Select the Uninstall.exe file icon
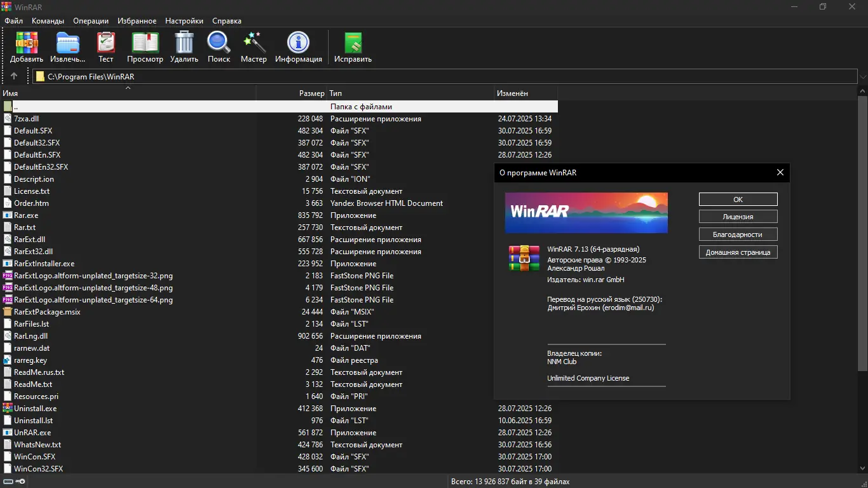Viewport: 868px width, 488px height. (8, 409)
